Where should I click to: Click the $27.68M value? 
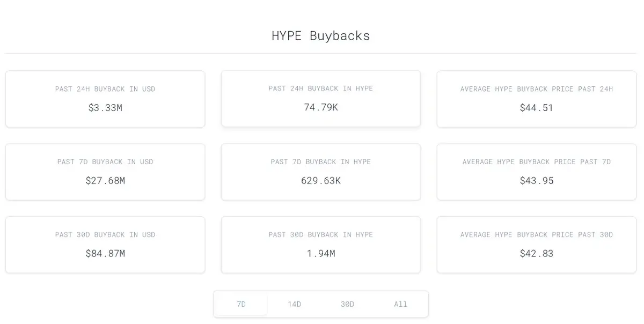[x=105, y=181]
